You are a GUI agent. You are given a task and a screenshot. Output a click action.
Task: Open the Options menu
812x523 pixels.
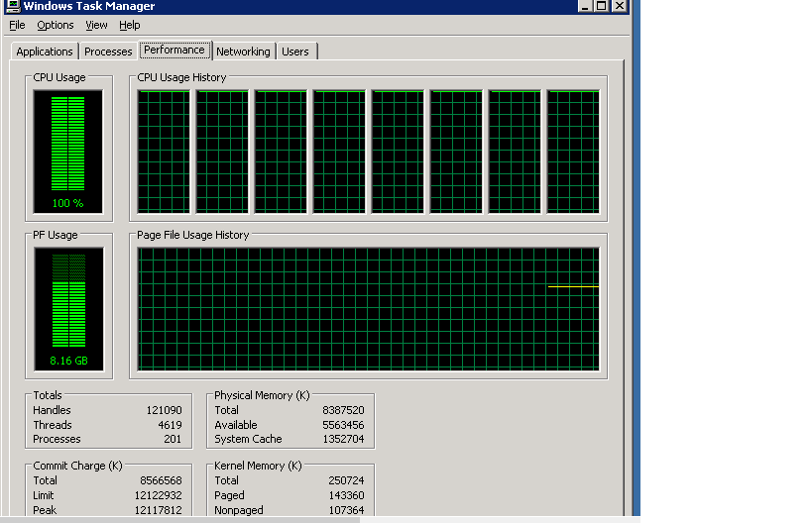click(x=56, y=25)
